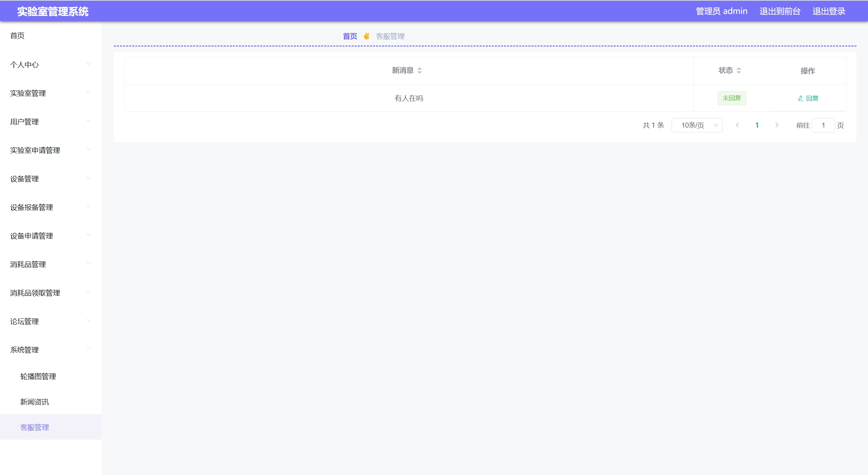This screenshot has width=868, height=475.
Task: Click 退出到前台 in the header
Action: pos(780,11)
